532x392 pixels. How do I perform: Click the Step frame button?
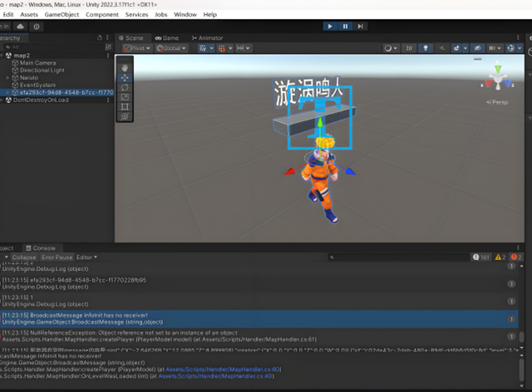pyautogui.click(x=362, y=27)
